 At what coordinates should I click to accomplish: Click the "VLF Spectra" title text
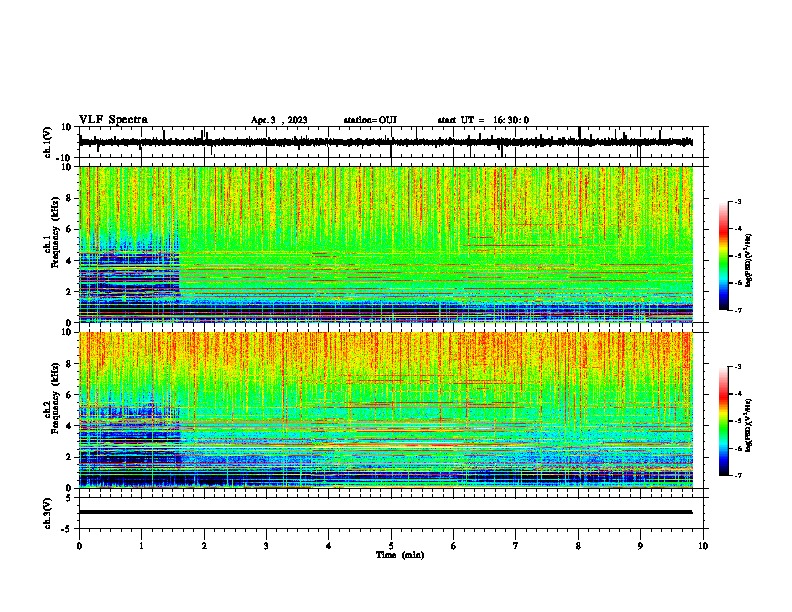[113, 120]
